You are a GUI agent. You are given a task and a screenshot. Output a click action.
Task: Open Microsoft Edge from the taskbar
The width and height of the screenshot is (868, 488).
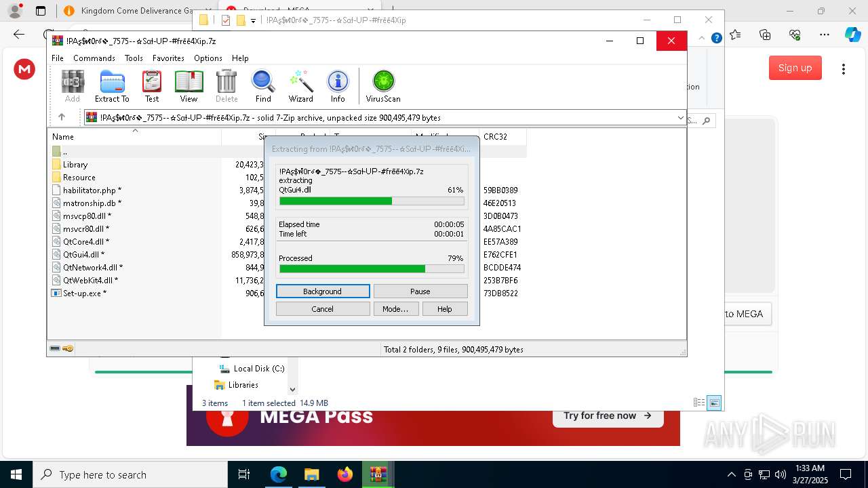pos(279,474)
